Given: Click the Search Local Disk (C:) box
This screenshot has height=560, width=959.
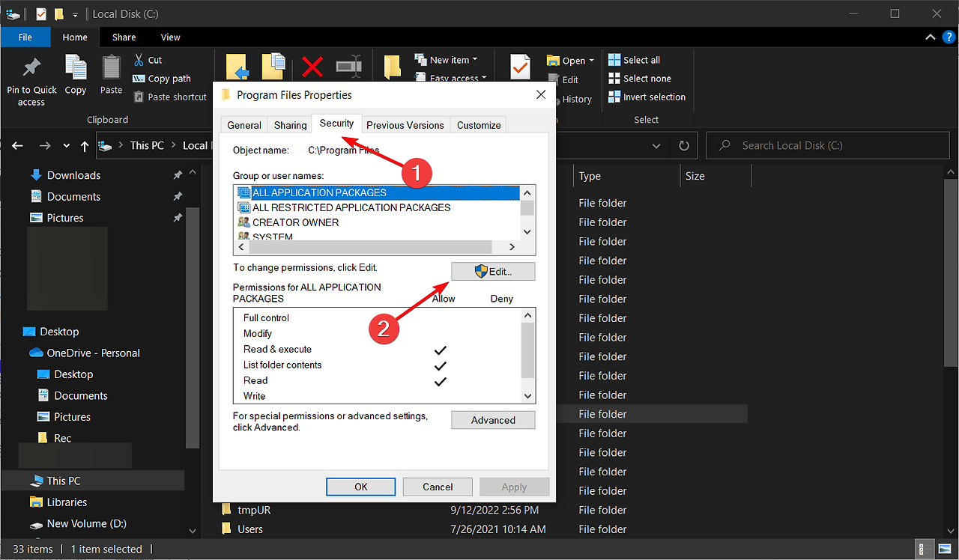Looking at the screenshot, I should click(829, 145).
